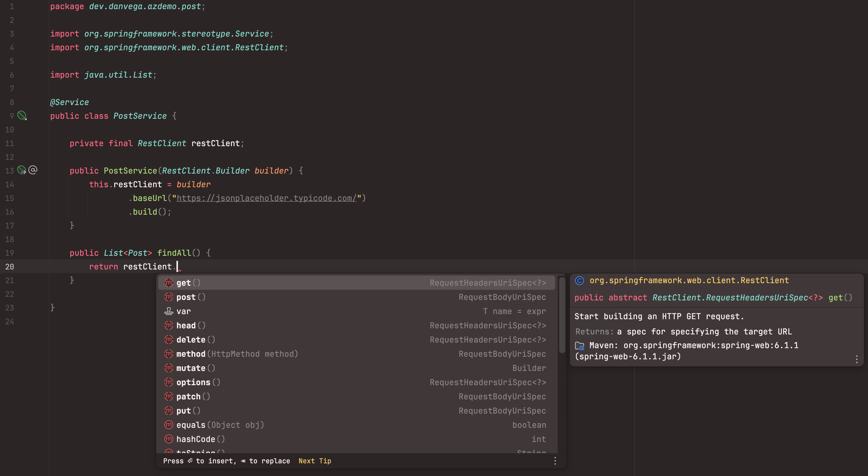Select the delete() completion suggestion
The image size is (868, 476).
356,339
